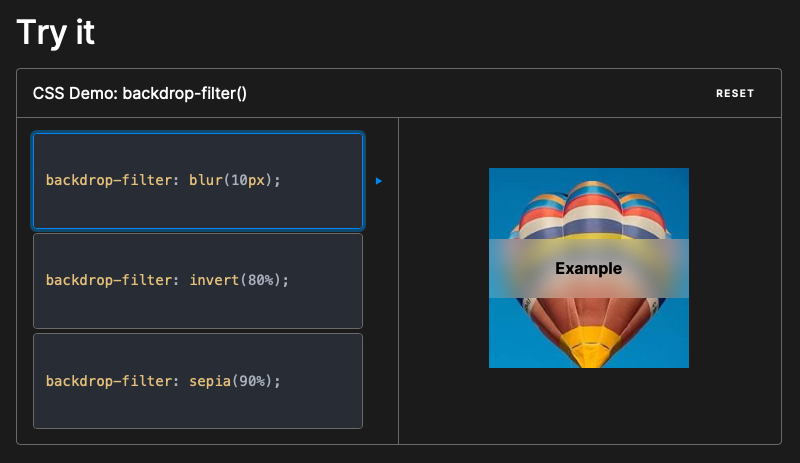Select the invert(80%) code choice
This screenshot has width=800, height=463.
(198, 281)
